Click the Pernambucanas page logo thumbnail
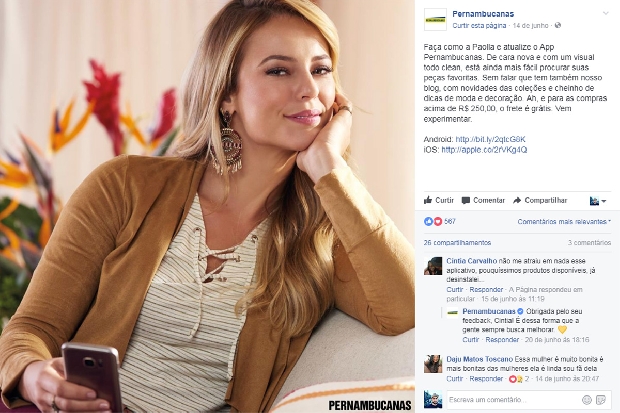620x413 pixels. coord(435,19)
